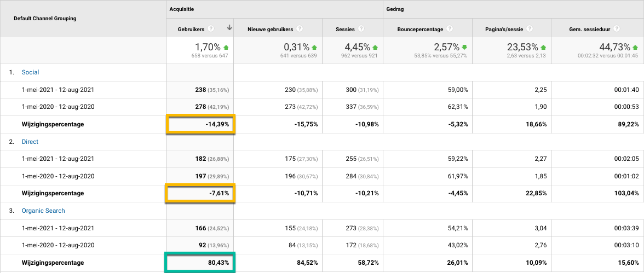Select the -14,39% Social change cell
The width and height of the screenshot is (644, 273).
click(200, 124)
